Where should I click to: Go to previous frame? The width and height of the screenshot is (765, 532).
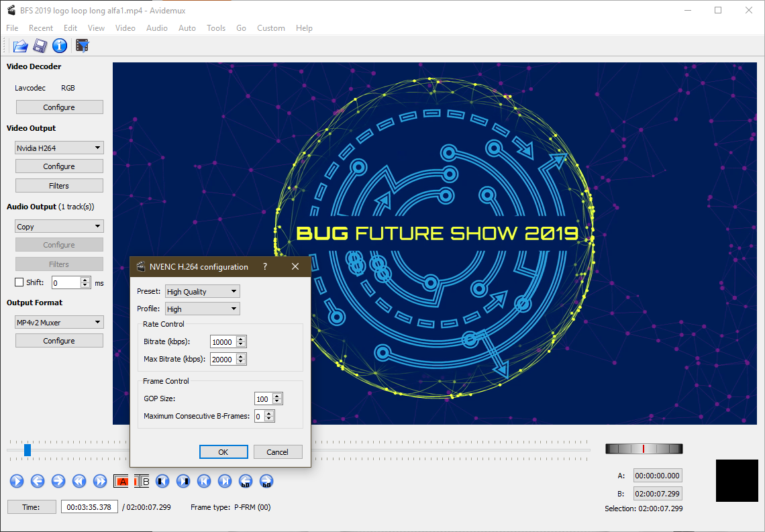[38, 481]
